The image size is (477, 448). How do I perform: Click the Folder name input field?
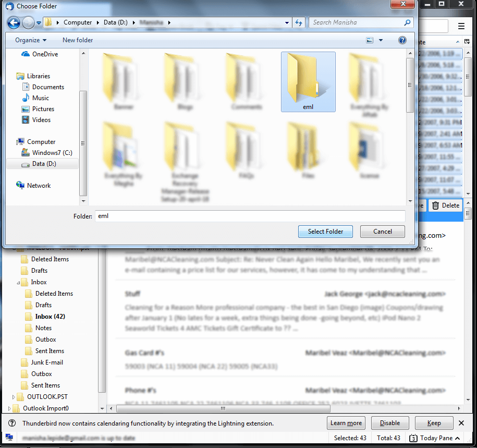click(250, 216)
